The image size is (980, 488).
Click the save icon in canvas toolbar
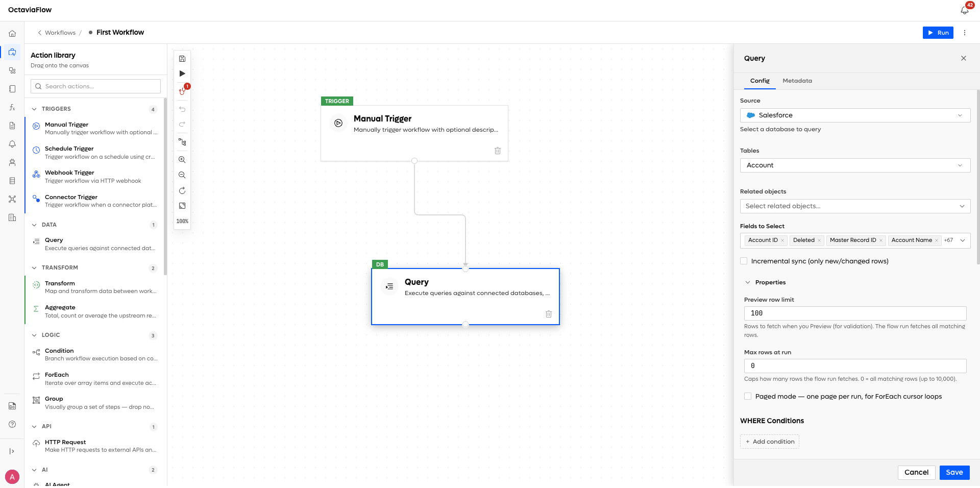[182, 59]
